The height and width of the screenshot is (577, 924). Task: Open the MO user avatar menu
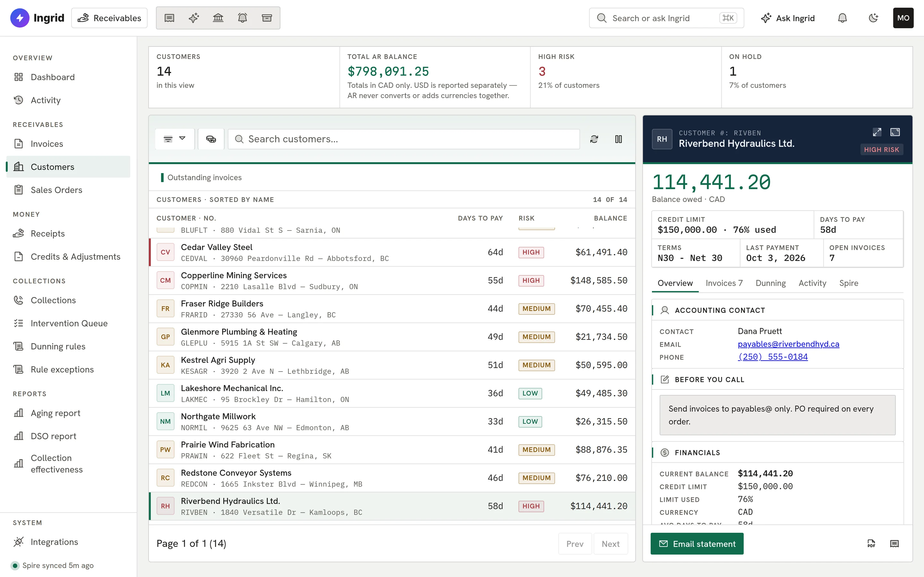click(903, 18)
